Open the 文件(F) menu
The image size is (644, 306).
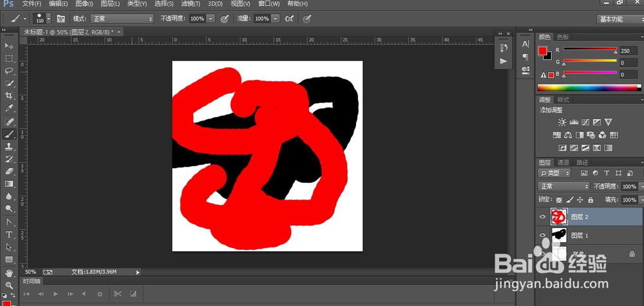32,4
